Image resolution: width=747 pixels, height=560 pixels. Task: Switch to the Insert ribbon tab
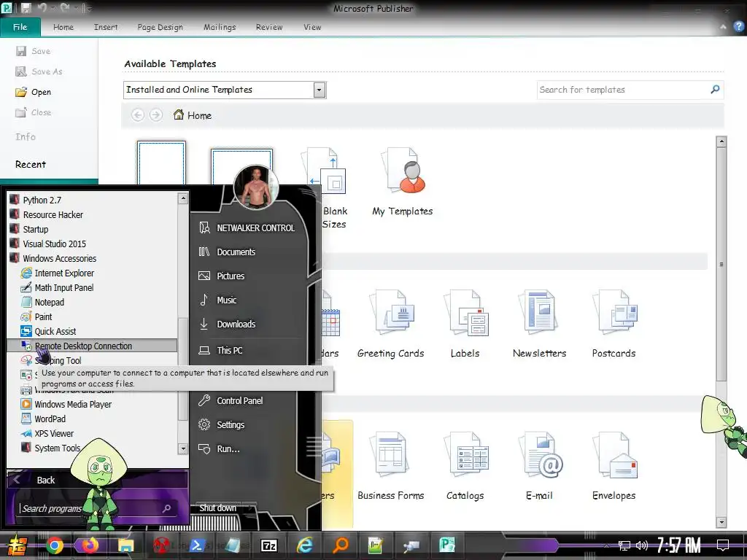[x=106, y=27]
